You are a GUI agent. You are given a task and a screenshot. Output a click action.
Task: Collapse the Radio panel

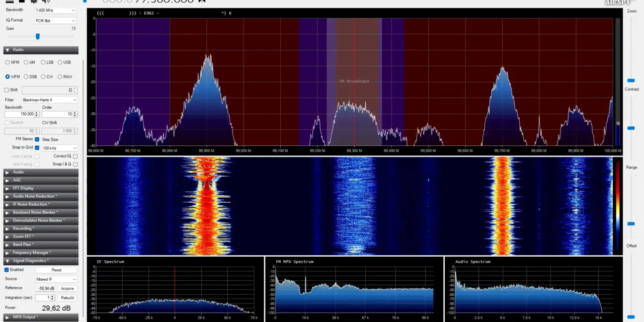(x=41, y=50)
